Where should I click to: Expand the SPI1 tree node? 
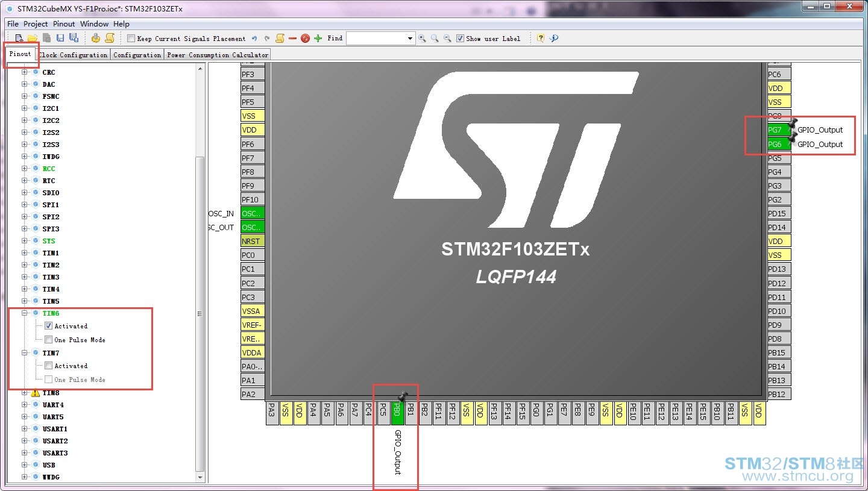(25, 205)
